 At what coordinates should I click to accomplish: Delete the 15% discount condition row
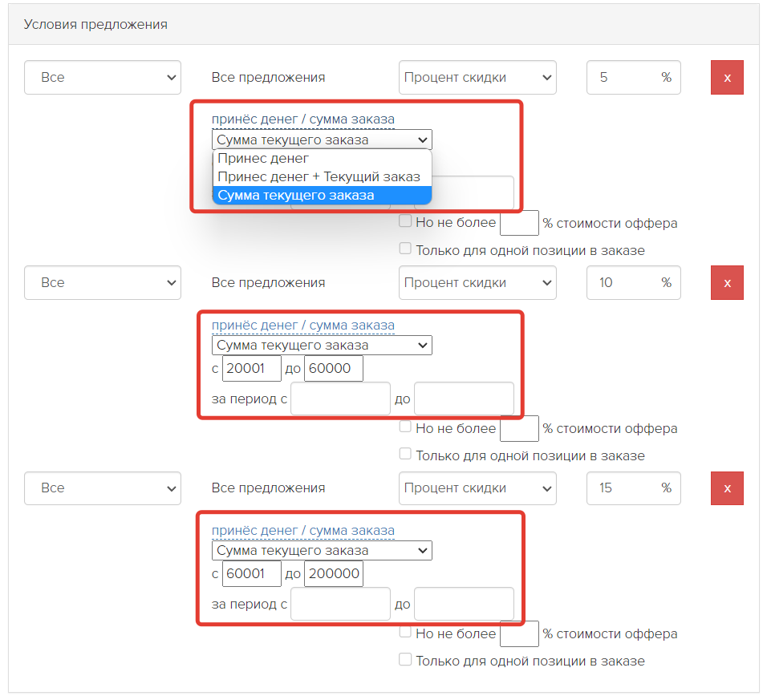(727, 488)
